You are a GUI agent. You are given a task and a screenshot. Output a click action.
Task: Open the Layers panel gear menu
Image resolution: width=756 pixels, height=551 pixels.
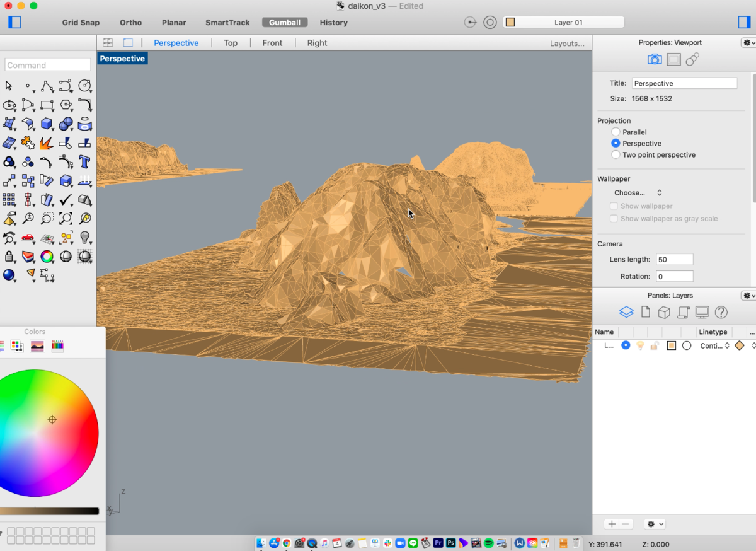point(748,295)
